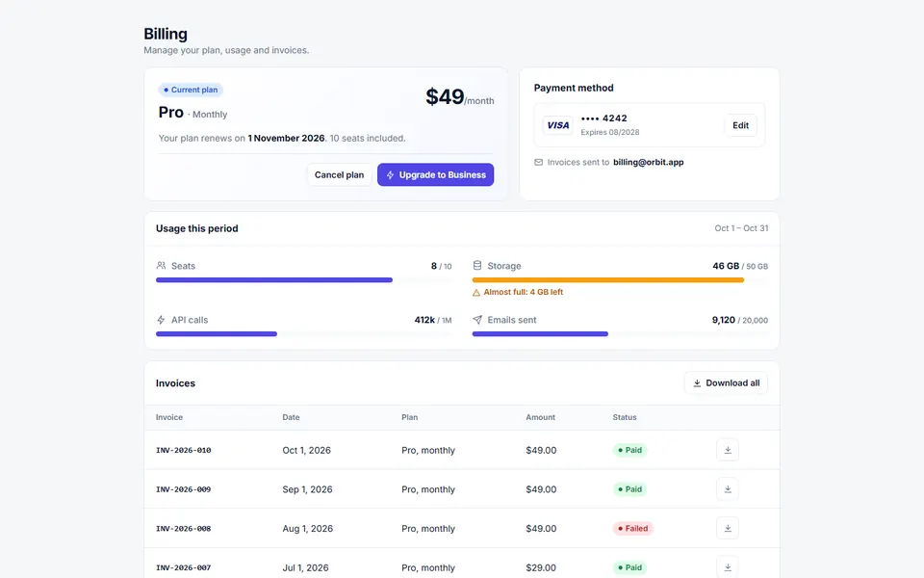
Task: Download invoice INV-2026-010
Action: click(x=728, y=450)
